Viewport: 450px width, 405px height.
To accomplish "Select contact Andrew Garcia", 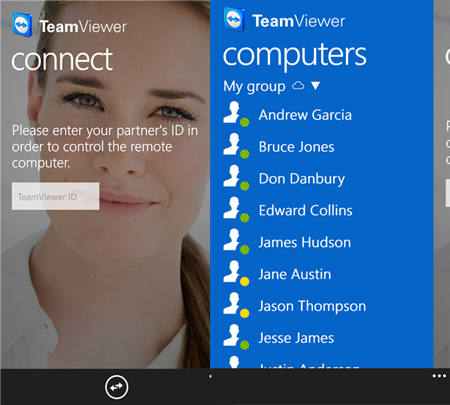I will [287, 115].
